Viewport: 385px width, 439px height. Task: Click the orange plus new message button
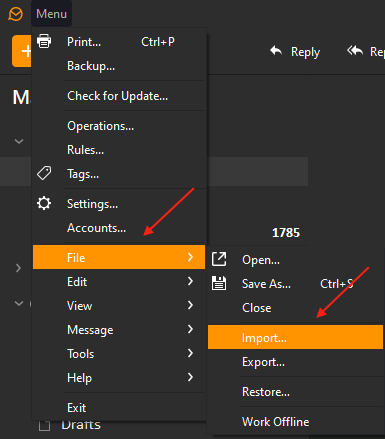click(x=22, y=51)
